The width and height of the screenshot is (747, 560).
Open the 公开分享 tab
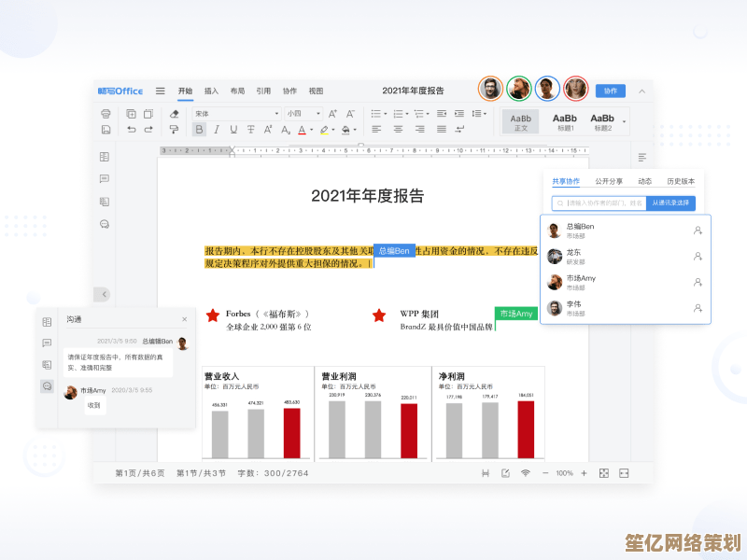point(609,181)
